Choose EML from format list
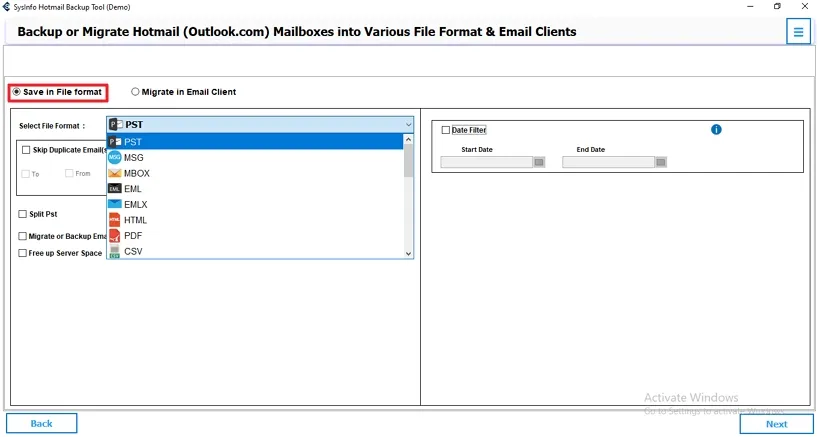 point(255,189)
